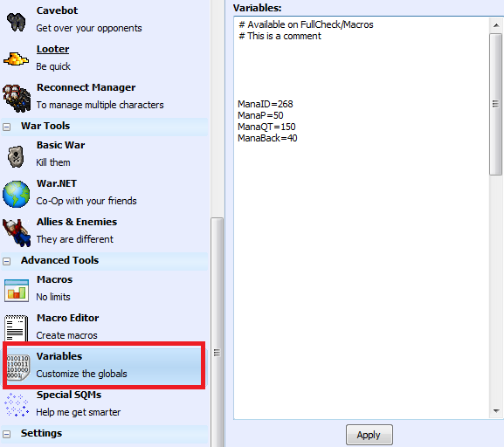Click the Variables text area scroll up arrow

point(496,25)
